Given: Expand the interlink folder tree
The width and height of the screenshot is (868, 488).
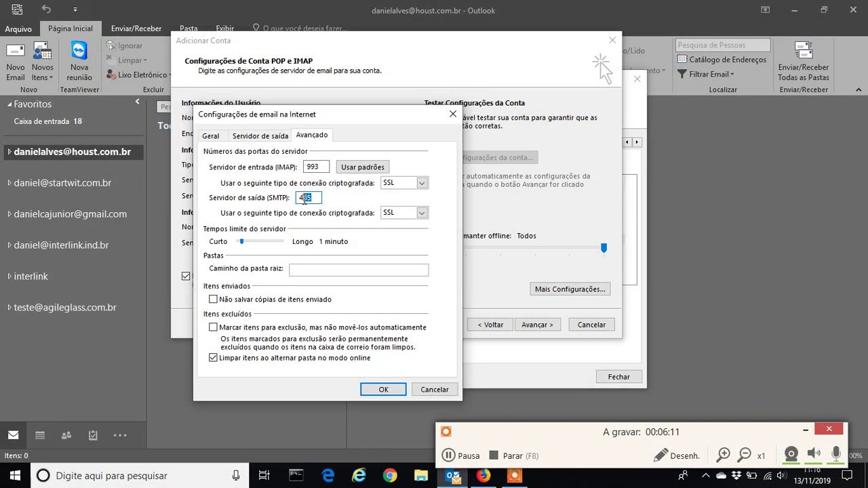Looking at the screenshot, I should (9, 277).
